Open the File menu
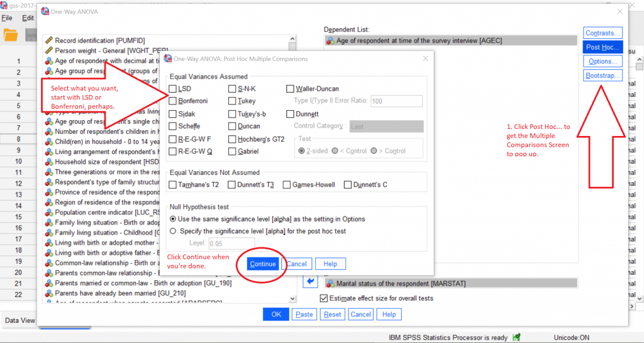This screenshot has height=343, width=644. click(x=7, y=18)
